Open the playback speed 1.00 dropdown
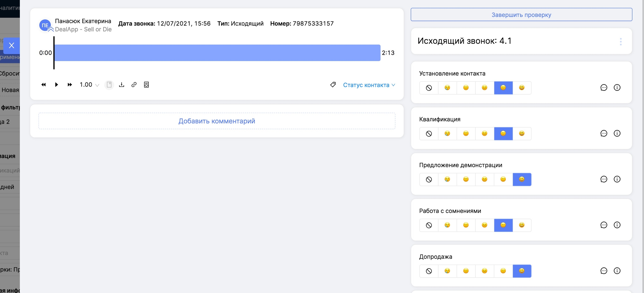644x293 pixels. coord(89,85)
